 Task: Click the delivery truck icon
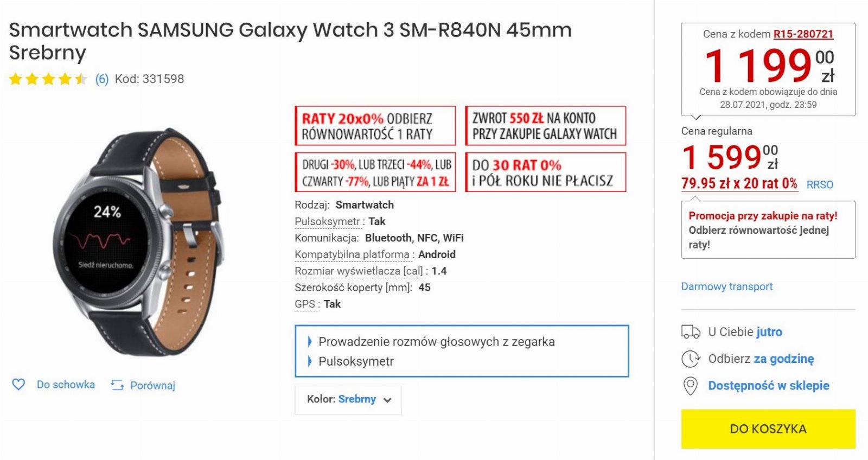pyautogui.click(x=691, y=331)
